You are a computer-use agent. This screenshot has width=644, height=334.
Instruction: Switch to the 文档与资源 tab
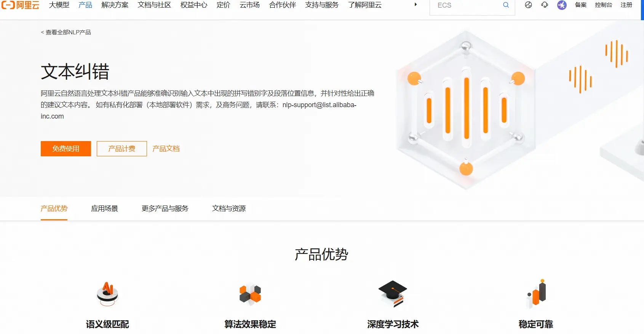click(x=229, y=209)
